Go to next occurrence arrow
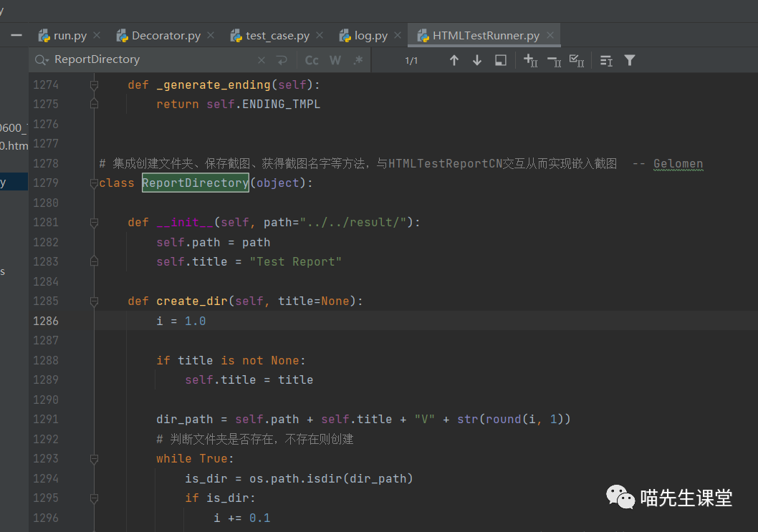Viewport: 758px width, 532px height. tap(477, 60)
